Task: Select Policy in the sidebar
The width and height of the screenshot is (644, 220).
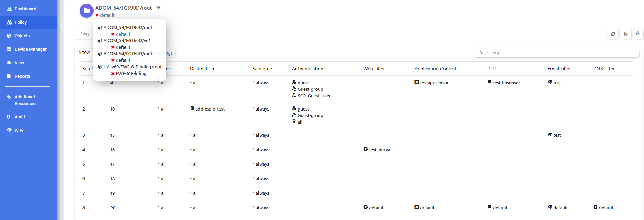Action: [x=29, y=22]
